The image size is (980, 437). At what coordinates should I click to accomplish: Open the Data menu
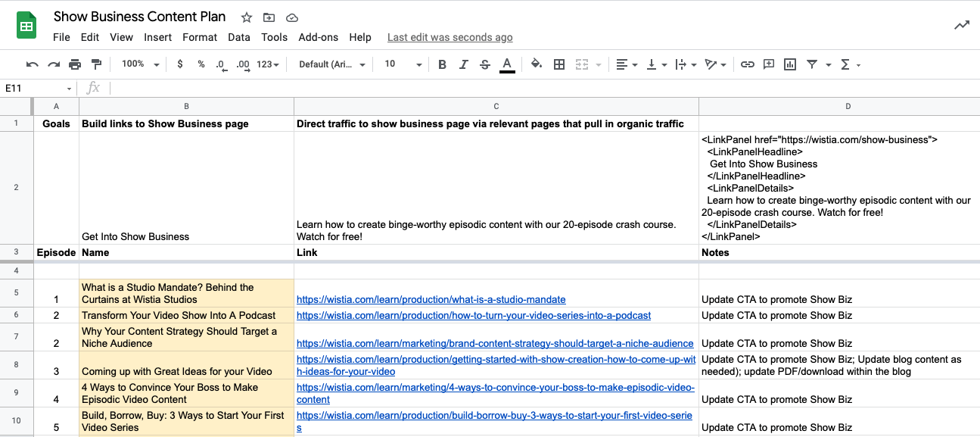(x=239, y=37)
